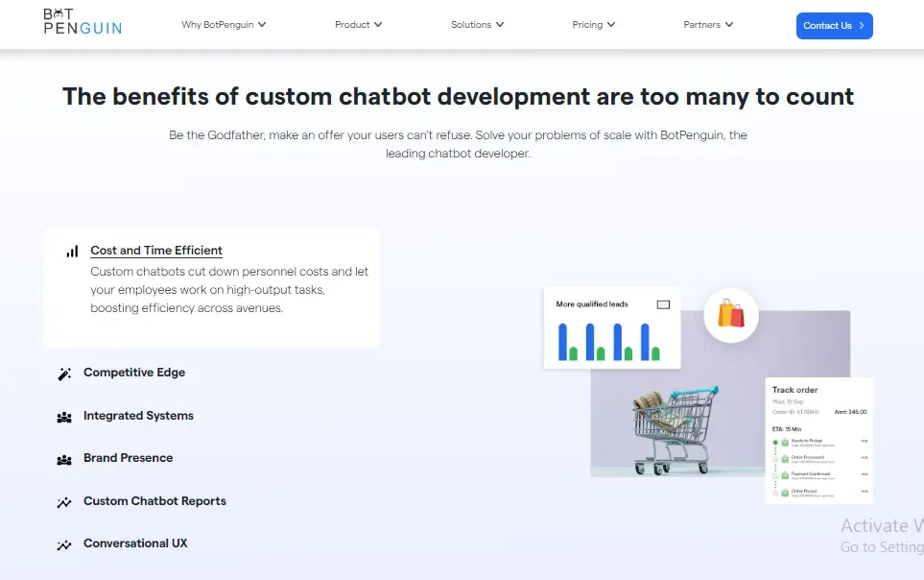Expand the Partners chevron arrow
This screenshot has height=580, width=924.
(x=729, y=25)
